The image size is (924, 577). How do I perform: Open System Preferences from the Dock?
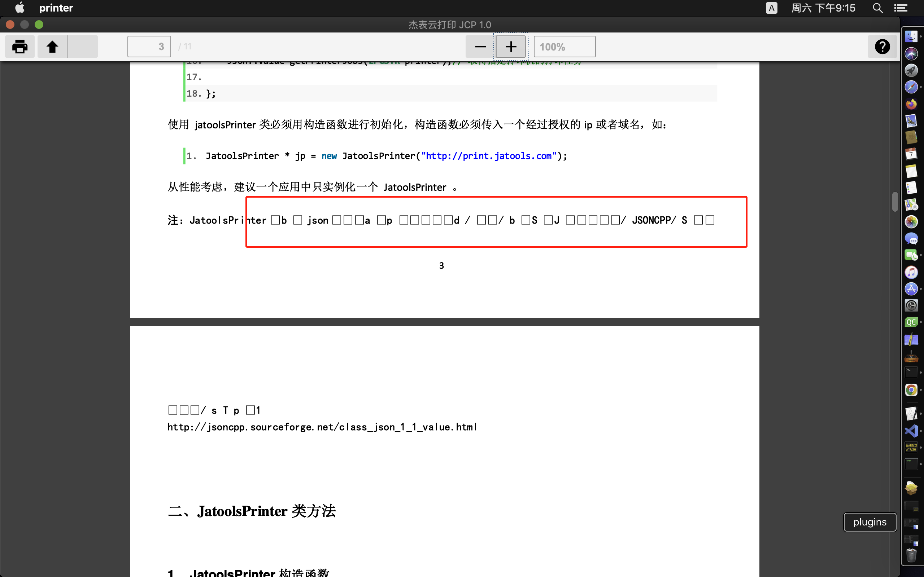pos(911,306)
